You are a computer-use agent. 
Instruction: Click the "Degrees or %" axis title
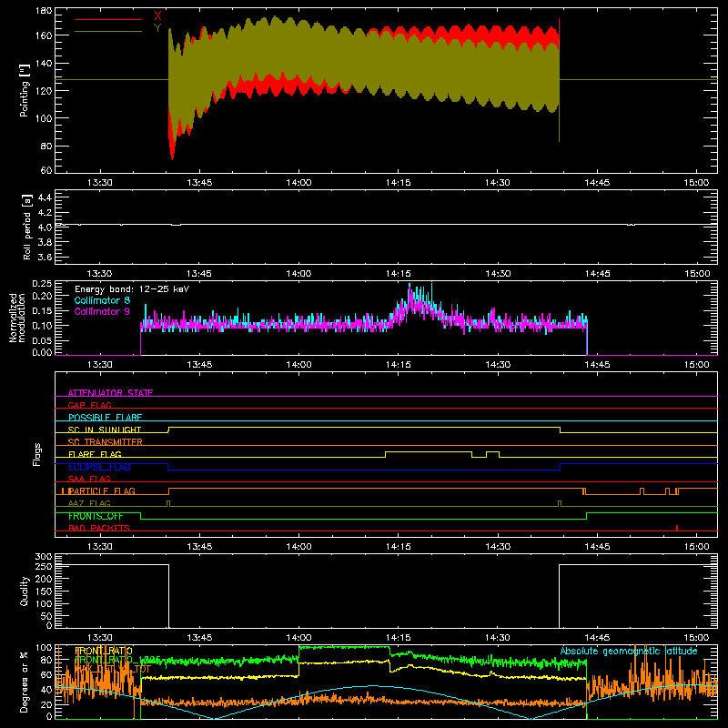coord(25,682)
